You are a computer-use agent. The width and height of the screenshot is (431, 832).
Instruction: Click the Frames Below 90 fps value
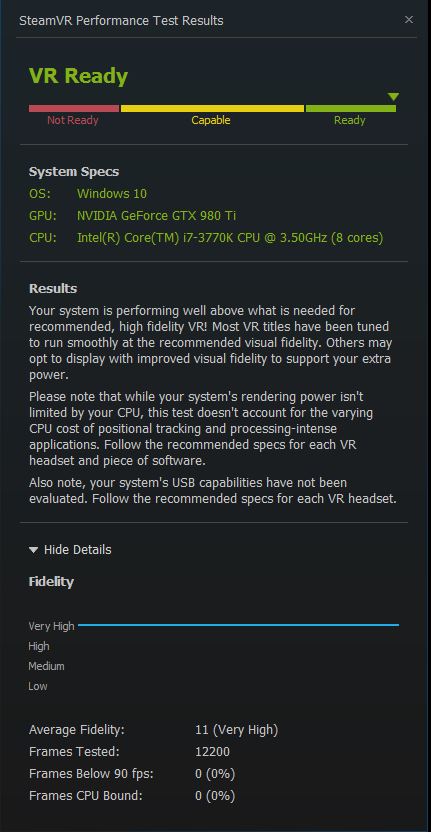coord(215,774)
